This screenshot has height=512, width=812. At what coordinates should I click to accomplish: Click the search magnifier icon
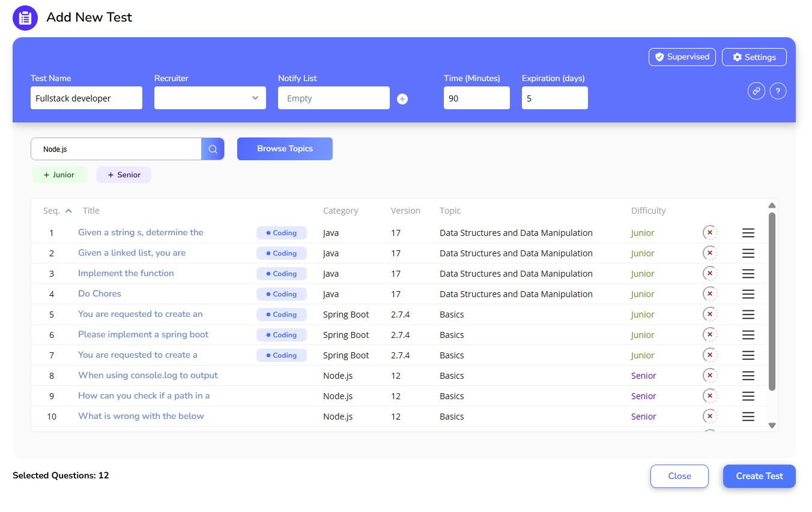point(213,149)
